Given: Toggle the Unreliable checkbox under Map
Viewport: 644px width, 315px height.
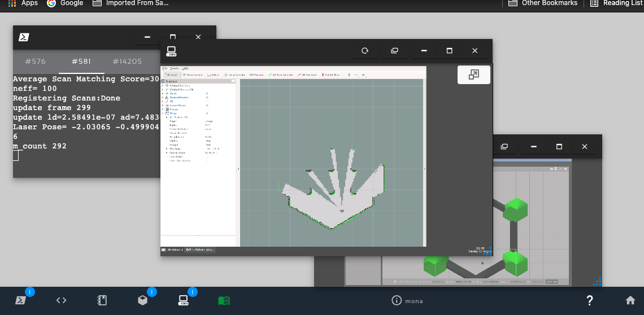Looking at the screenshot, I should click(207, 156).
